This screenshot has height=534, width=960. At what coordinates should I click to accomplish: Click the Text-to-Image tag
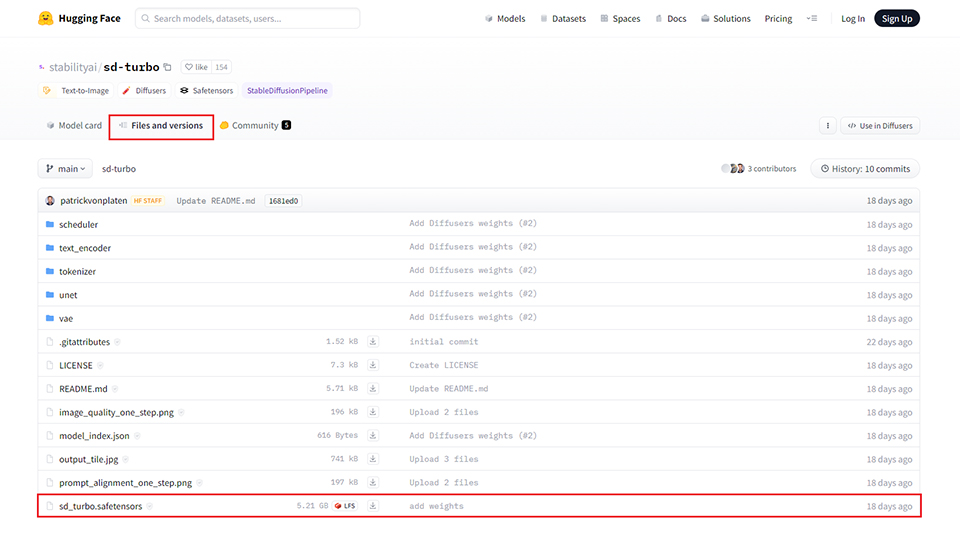(x=78, y=91)
